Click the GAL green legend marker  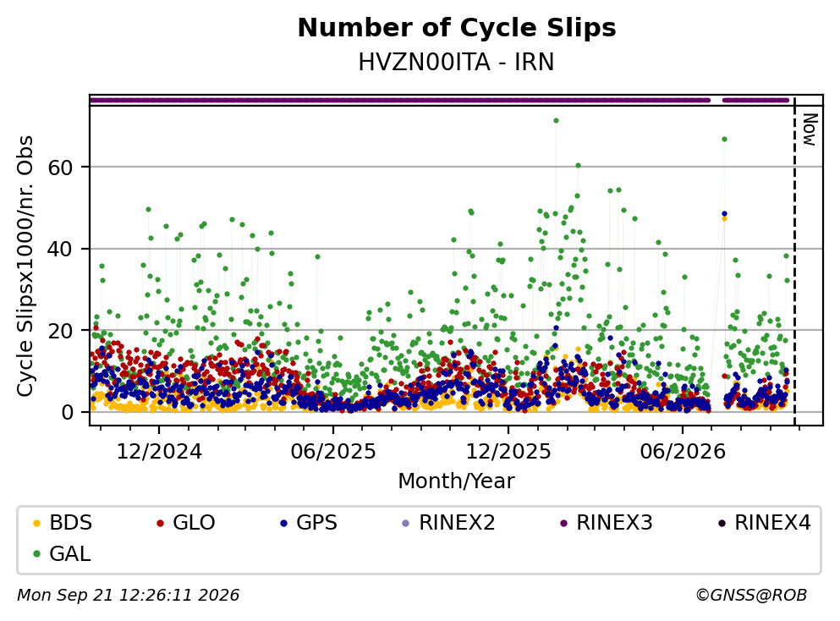[36, 554]
